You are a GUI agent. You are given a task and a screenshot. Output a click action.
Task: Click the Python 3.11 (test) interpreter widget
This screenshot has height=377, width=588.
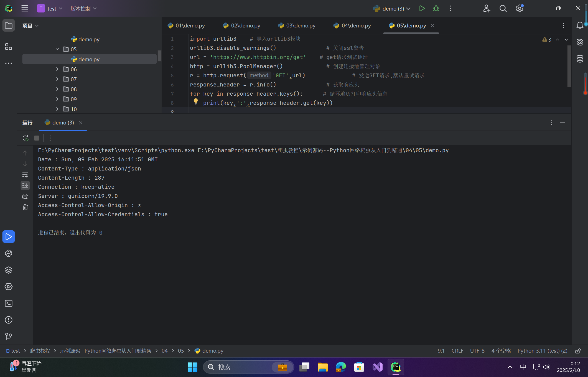[x=542, y=351]
